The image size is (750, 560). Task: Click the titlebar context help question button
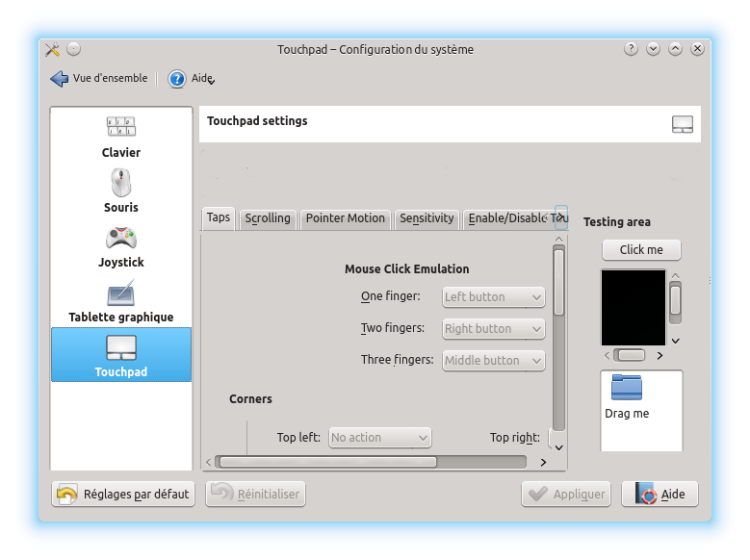pos(631,49)
